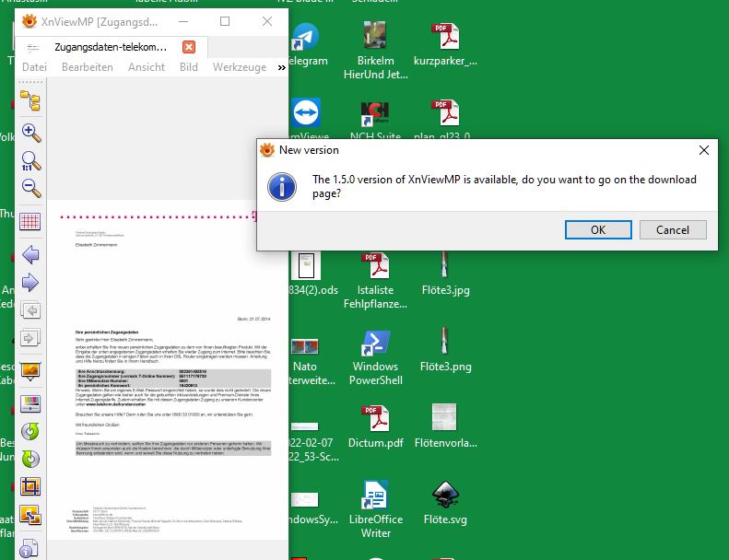Screen dimensions: 729x560
Task: Open the Bild menu
Action: tap(189, 67)
